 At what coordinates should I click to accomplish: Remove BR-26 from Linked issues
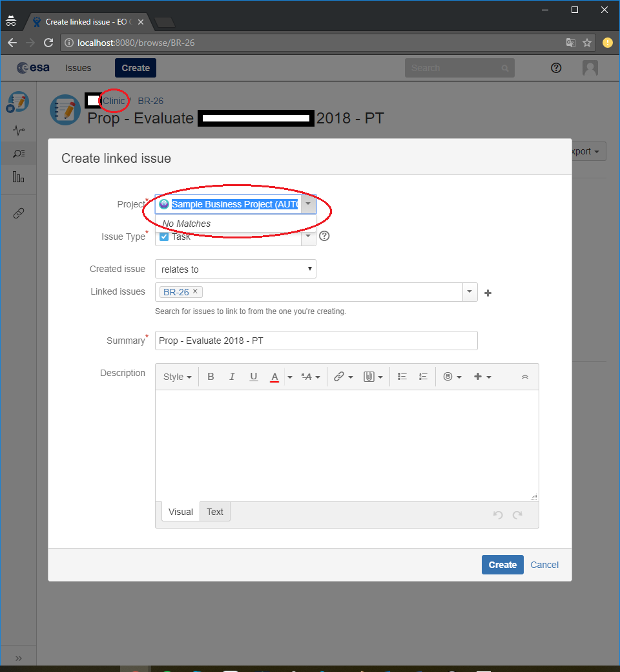[x=195, y=291]
